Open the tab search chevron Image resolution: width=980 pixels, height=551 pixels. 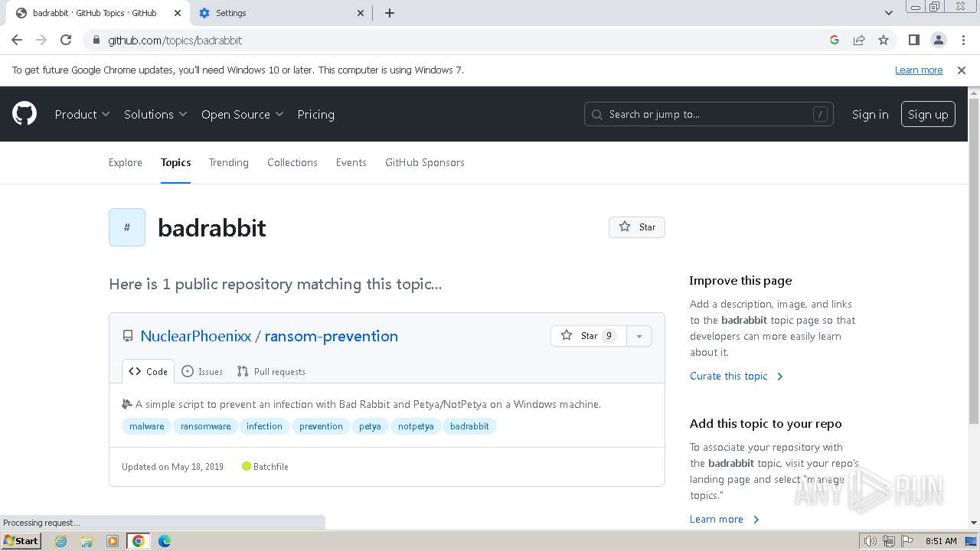click(888, 13)
